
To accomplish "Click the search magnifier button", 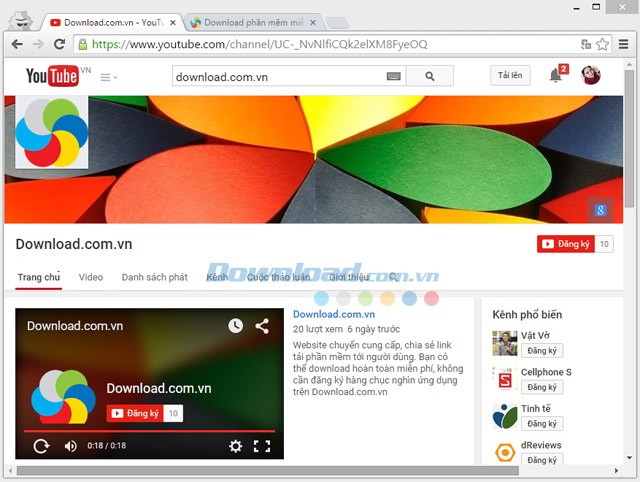I will tap(430, 76).
